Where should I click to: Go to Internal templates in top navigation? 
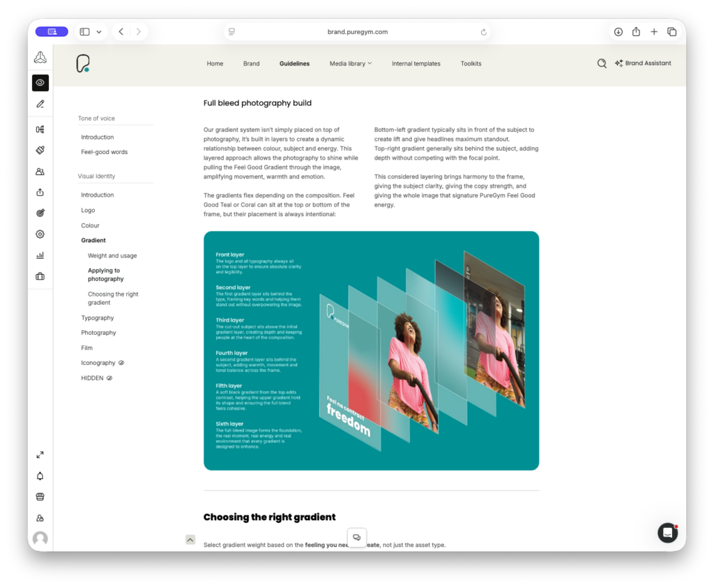click(x=416, y=63)
